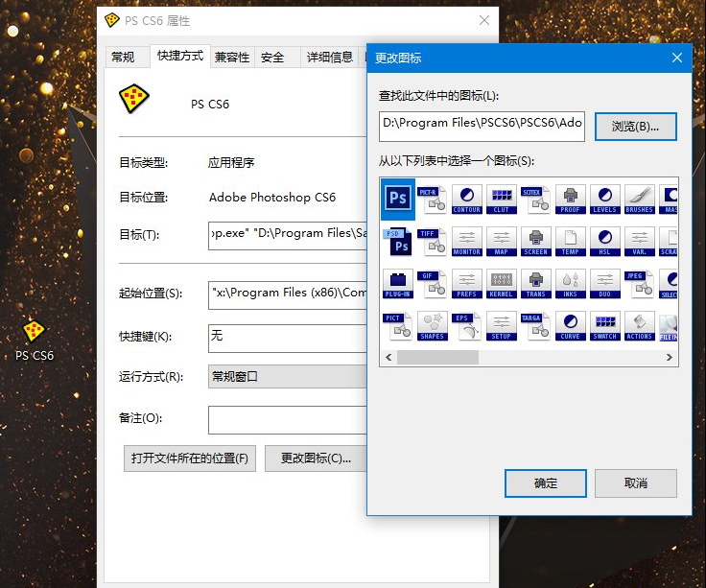
Task: Pick the HSL icon
Action: 604,241
